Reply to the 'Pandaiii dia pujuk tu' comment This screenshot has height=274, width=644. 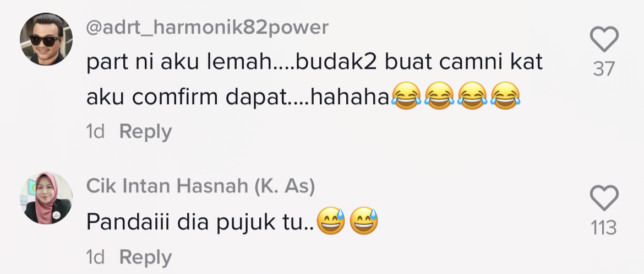pyautogui.click(x=145, y=257)
